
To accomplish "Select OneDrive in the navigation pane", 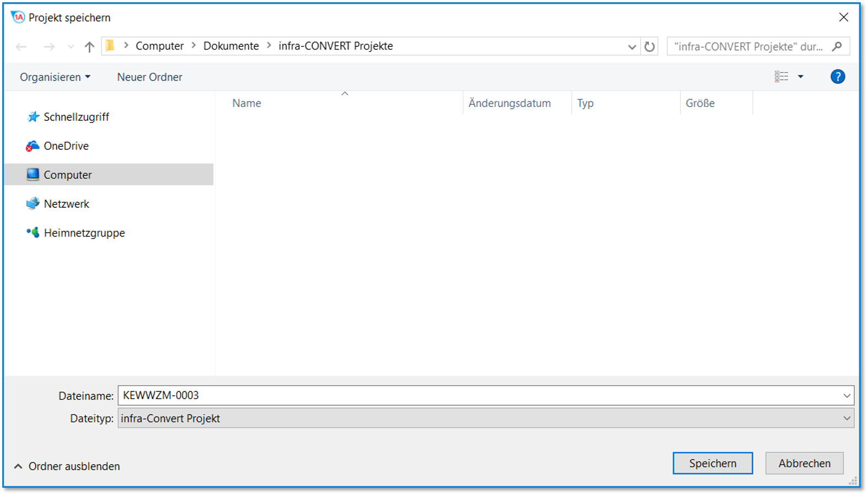I will click(x=66, y=146).
